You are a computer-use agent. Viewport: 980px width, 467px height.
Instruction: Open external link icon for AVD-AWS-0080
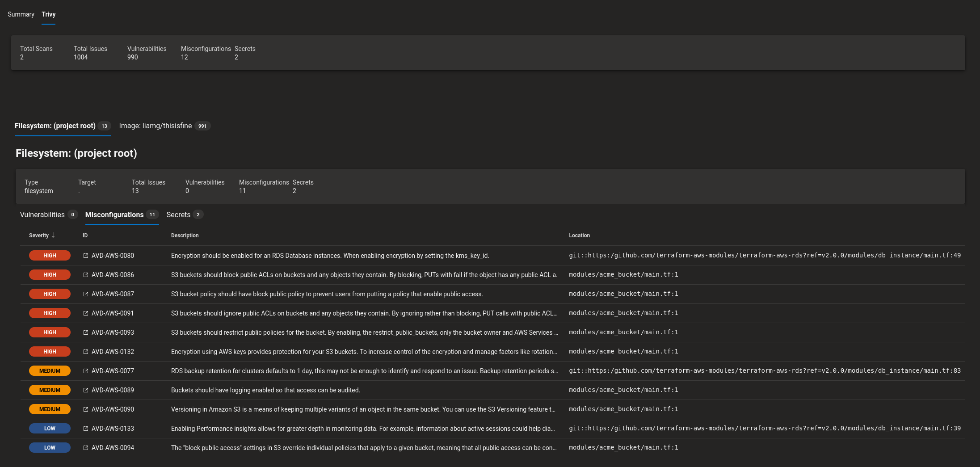pos(86,256)
